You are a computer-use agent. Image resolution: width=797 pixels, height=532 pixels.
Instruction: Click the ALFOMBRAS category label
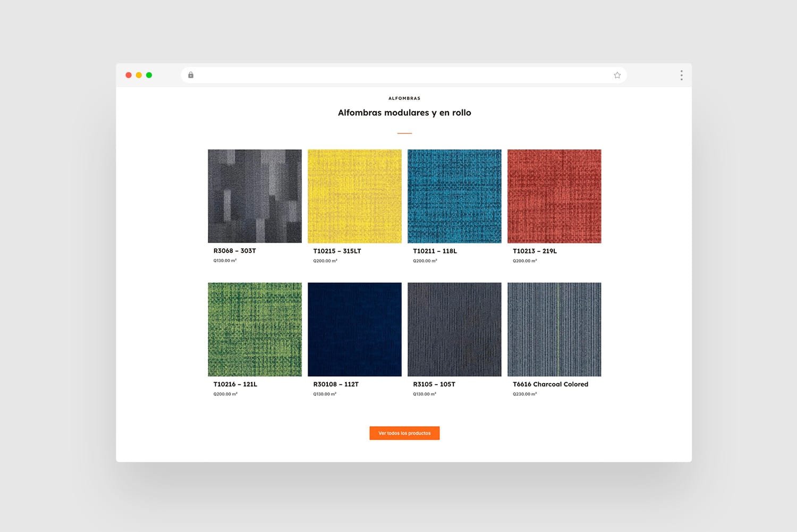(x=404, y=98)
